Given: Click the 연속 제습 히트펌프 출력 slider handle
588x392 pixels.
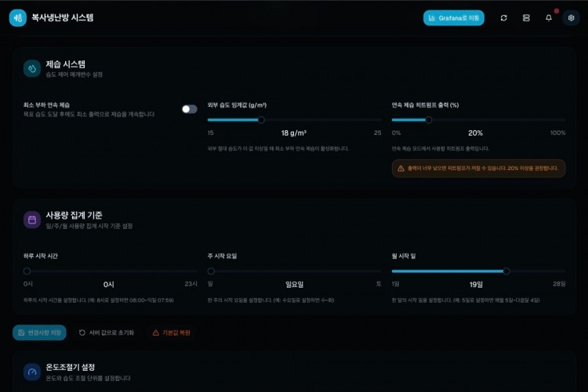Looking at the screenshot, I should click(429, 120).
